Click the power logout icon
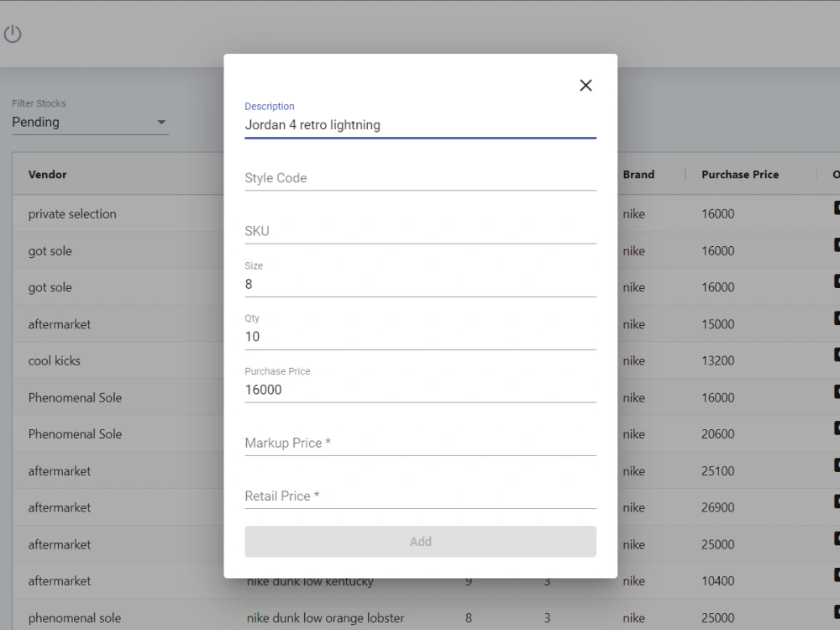This screenshot has width=840, height=630. pyautogui.click(x=13, y=34)
